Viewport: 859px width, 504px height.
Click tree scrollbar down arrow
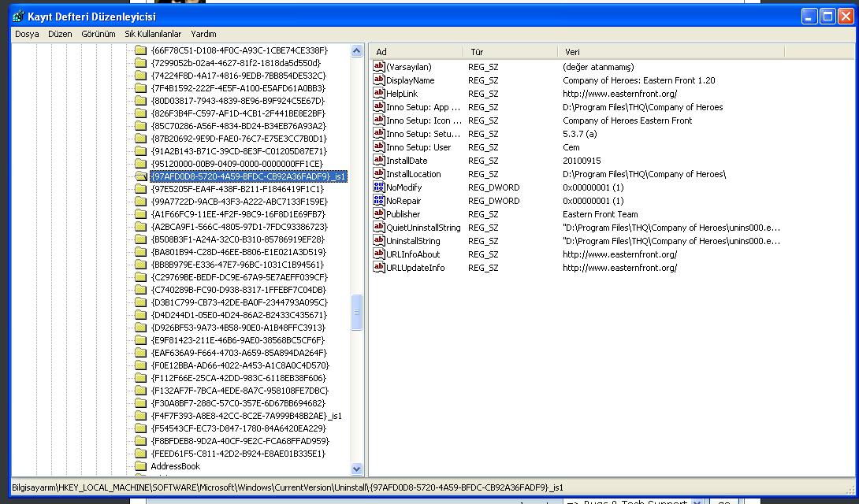(x=357, y=469)
